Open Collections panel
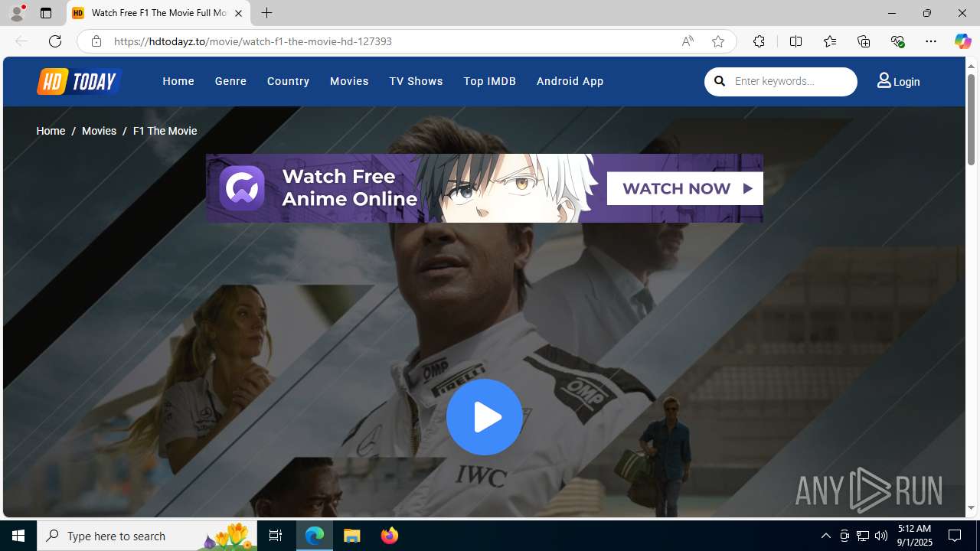The height and width of the screenshot is (551, 980). click(x=864, y=41)
